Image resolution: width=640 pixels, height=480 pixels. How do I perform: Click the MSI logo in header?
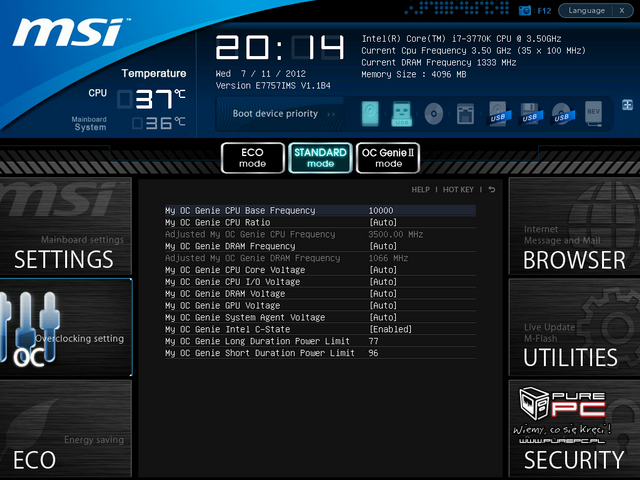point(70,32)
